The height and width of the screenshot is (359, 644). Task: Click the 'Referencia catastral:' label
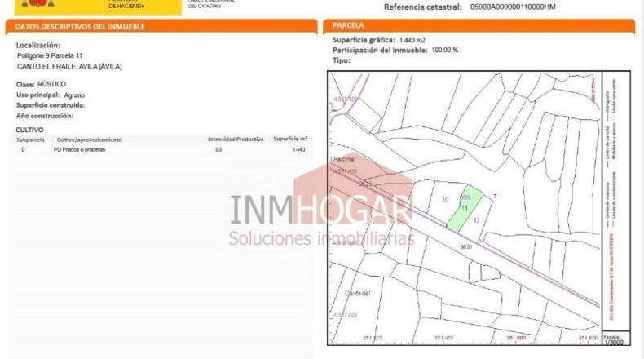click(422, 7)
